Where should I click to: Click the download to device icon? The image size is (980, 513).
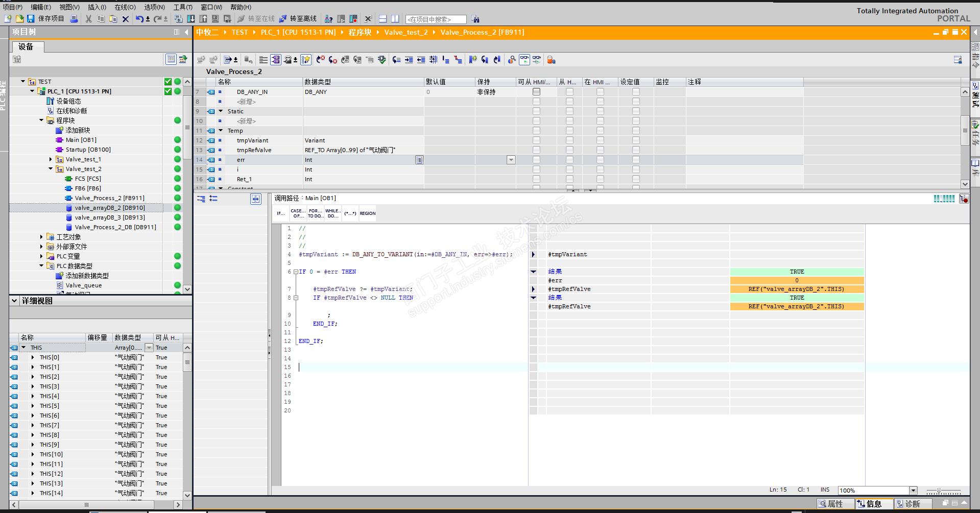pos(190,19)
